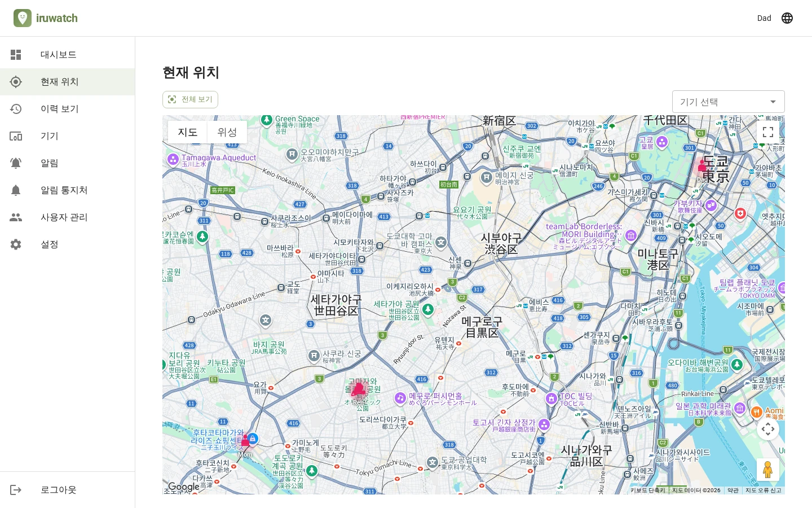Image resolution: width=812 pixels, height=508 pixels.
Task: Switch map to 지도 map view
Action: [188, 132]
